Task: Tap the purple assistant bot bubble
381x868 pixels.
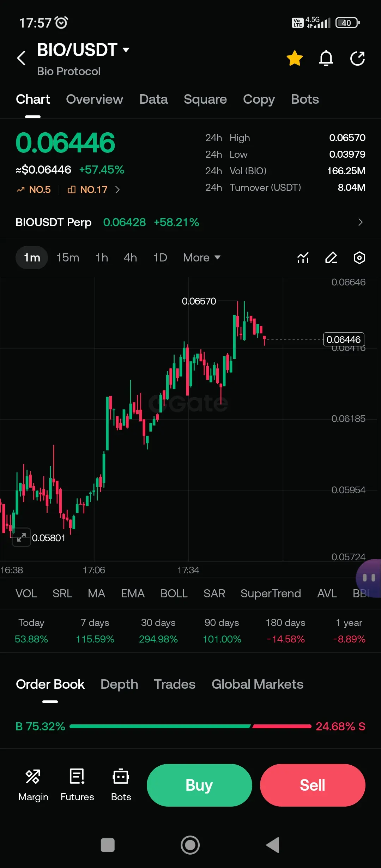Action: (x=369, y=578)
